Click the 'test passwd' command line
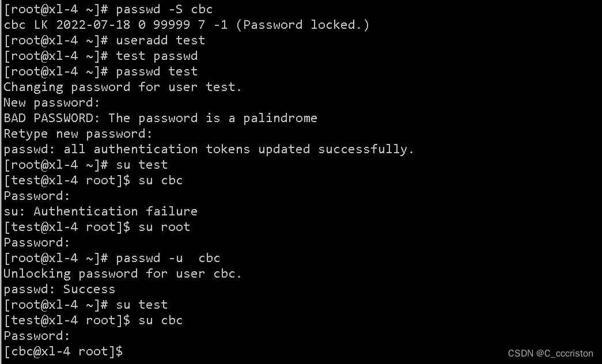 tap(101, 56)
